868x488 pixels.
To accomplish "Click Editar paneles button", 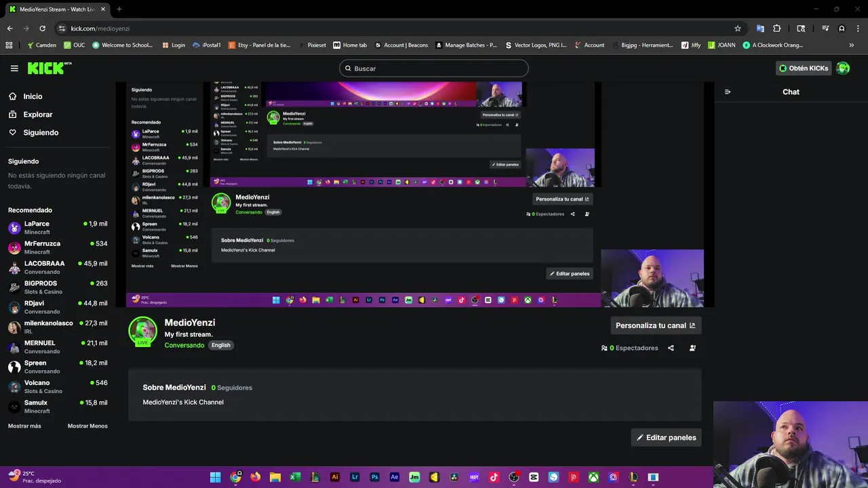I will (x=666, y=438).
